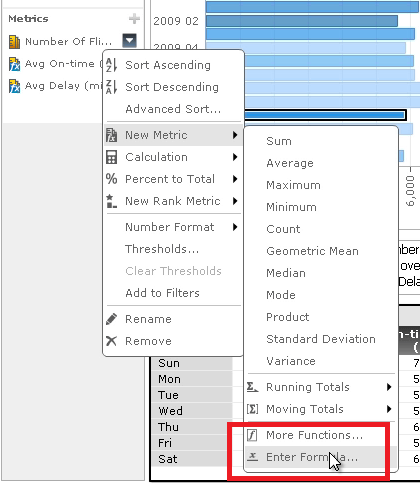Open Advanced Sort dialog
Image resolution: width=420 pixels, height=485 pixels.
click(x=173, y=109)
